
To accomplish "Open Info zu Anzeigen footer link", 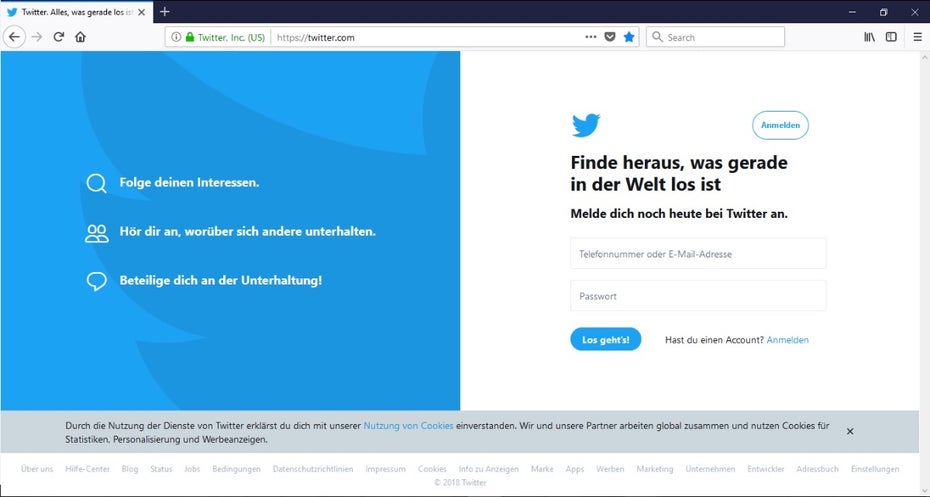I will coord(488,469).
